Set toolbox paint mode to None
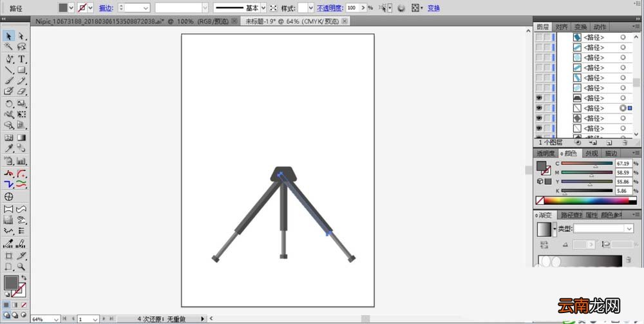Image resolution: width=644 pixels, height=324 pixels. click(24, 305)
